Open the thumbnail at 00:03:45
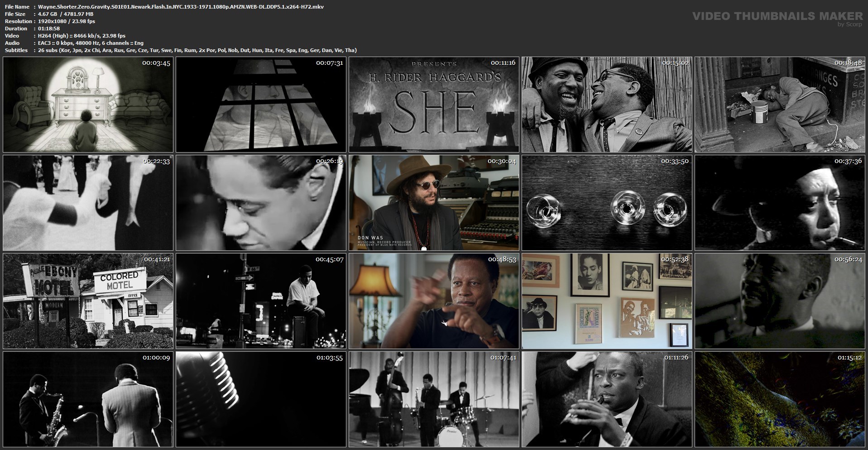This screenshot has height=450, width=868. tap(88, 105)
